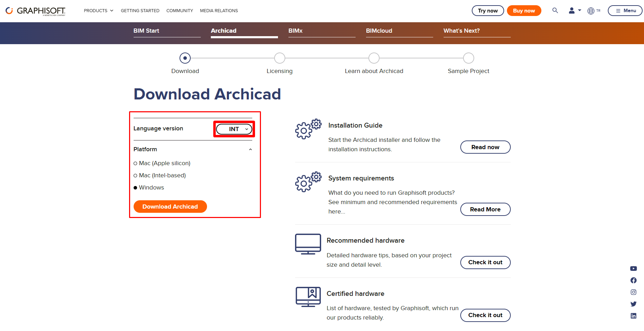The image size is (644, 331).
Task: Click the Recommended hardware heading
Action: point(366,241)
